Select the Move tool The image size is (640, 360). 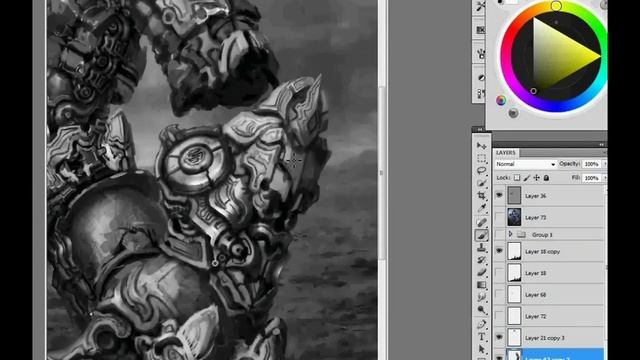pos(482,146)
